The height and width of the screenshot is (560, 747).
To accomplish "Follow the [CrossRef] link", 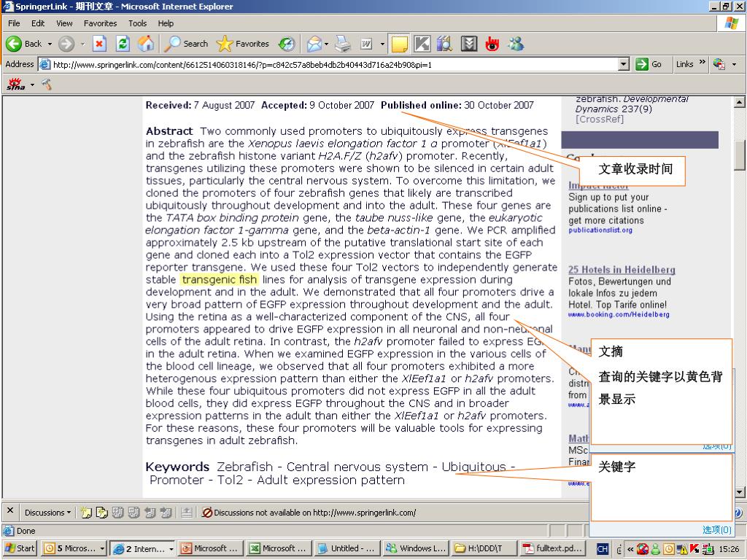I will coord(600,119).
